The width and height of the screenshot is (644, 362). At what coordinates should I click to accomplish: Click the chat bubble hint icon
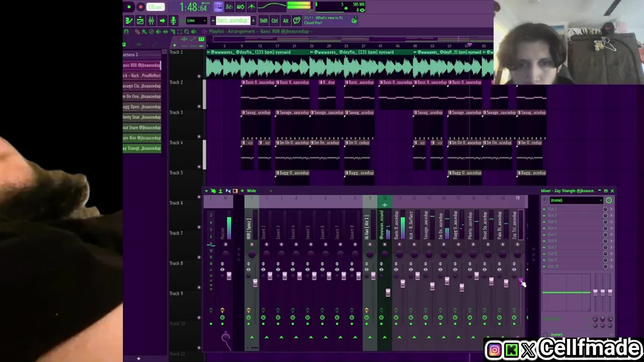click(x=296, y=21)
